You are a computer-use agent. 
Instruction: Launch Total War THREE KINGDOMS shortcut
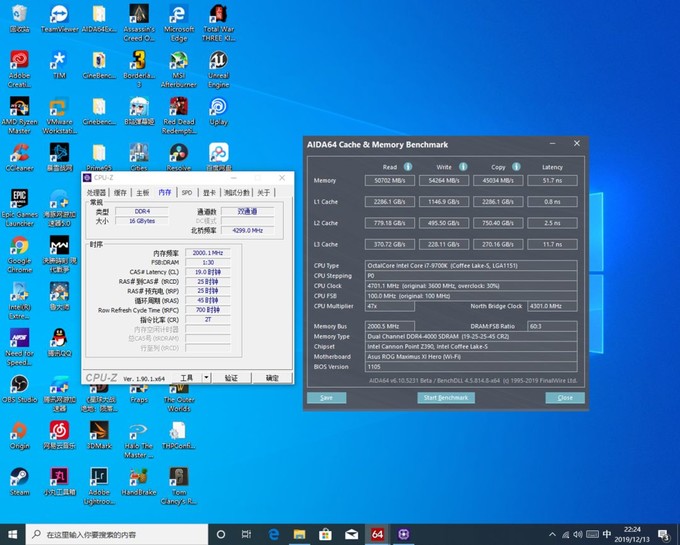point(219,23)
